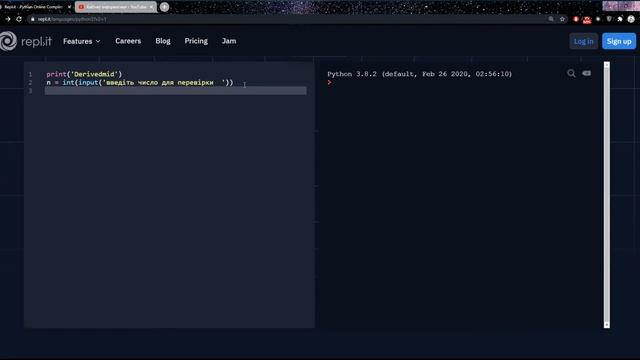Click the int(input(...)) code line

pos(140,82)
